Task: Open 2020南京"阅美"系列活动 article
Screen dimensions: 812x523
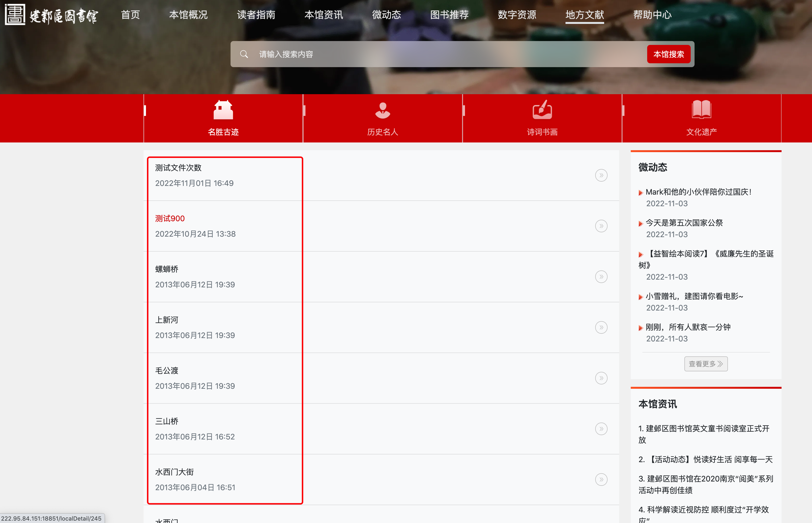Action: pos(706,484)
